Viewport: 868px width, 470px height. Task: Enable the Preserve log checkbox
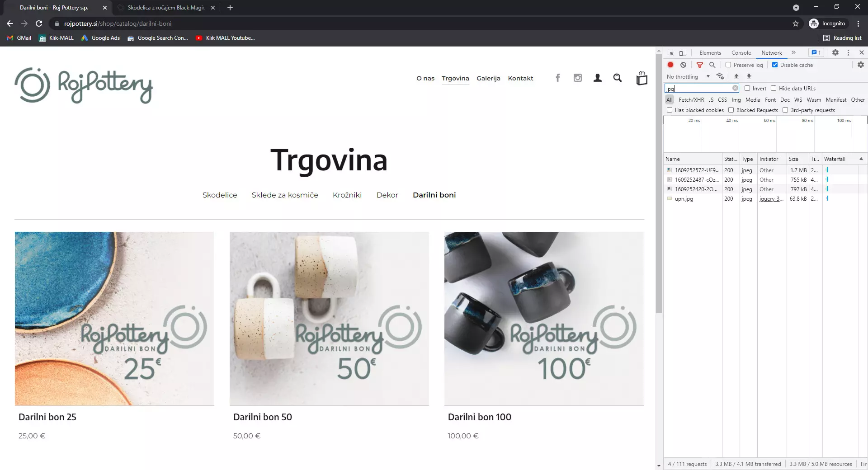(728, 65)
